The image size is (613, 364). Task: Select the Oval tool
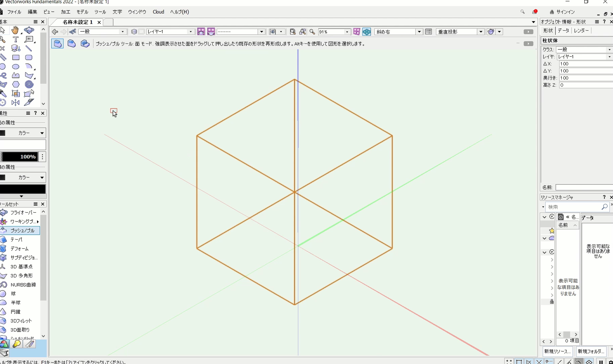tap(16, 67)
